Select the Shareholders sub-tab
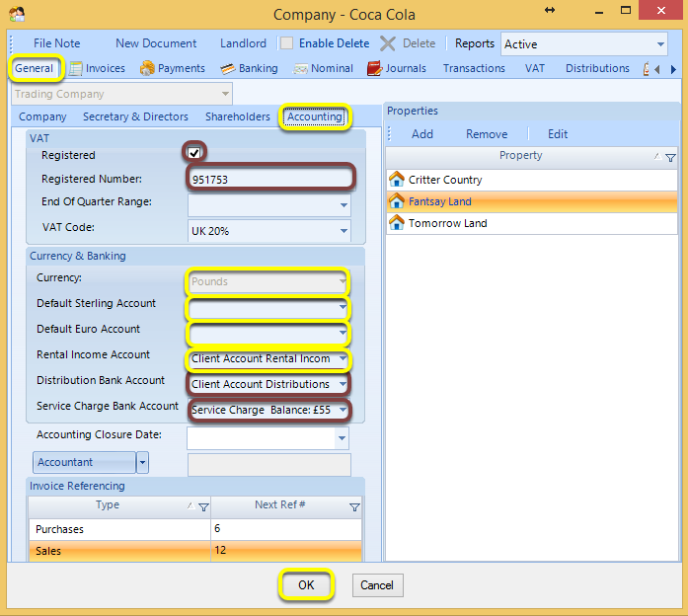Screen dimensions: 688x616 click(x=237, y=116)
